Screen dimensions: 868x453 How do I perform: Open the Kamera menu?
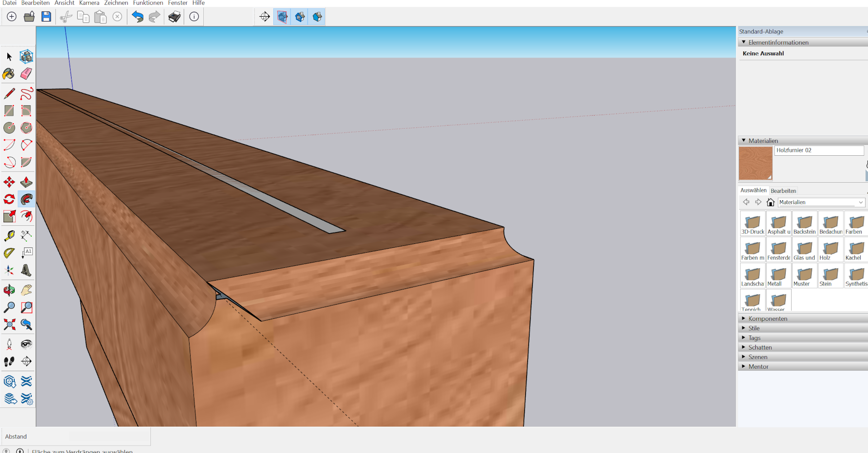click(x=89, y=3)
